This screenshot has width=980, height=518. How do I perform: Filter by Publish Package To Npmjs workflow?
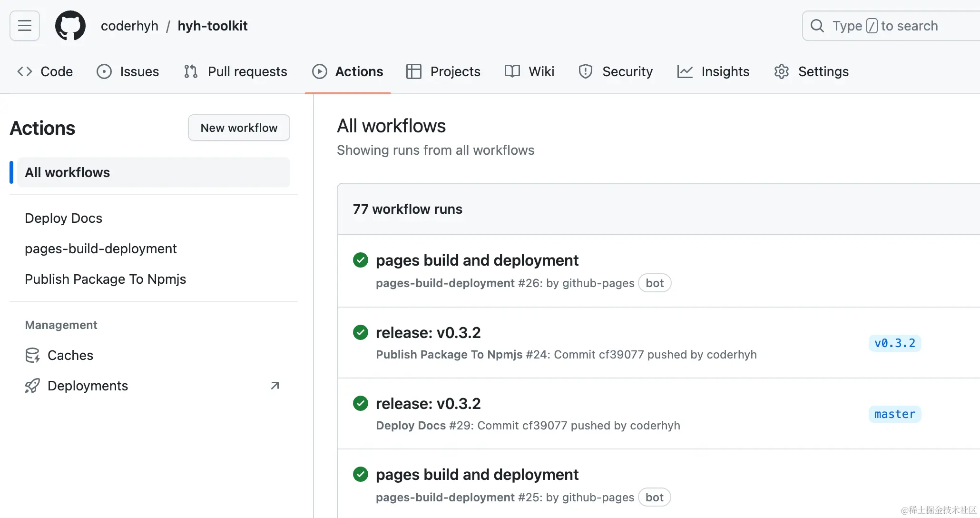106,279
